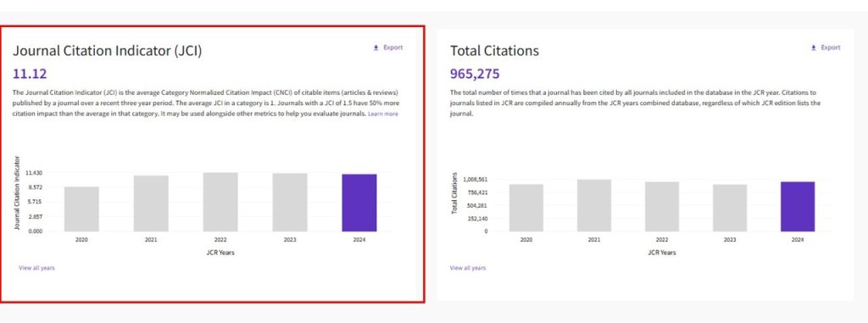The image size is (868, 323).
Task: Click the 756,421 axis label in Total Citations chart
Action: (477, 192)
